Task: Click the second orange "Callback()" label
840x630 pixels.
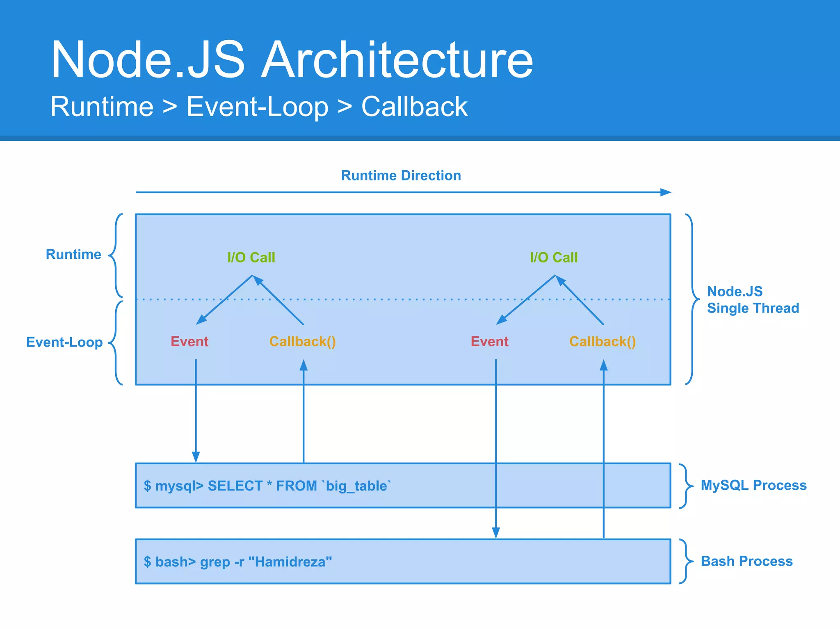Action: tap(603, 342)
